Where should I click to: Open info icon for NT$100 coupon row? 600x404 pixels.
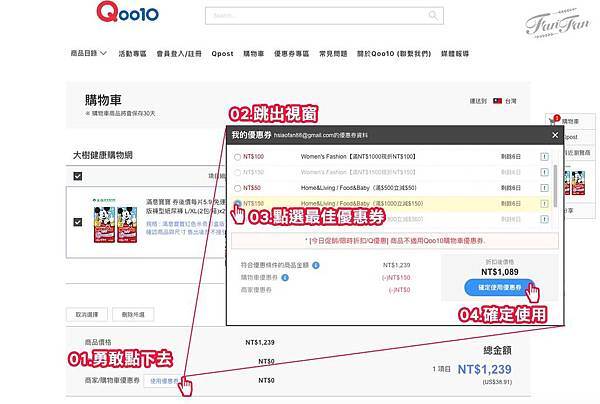pos(544,157)
